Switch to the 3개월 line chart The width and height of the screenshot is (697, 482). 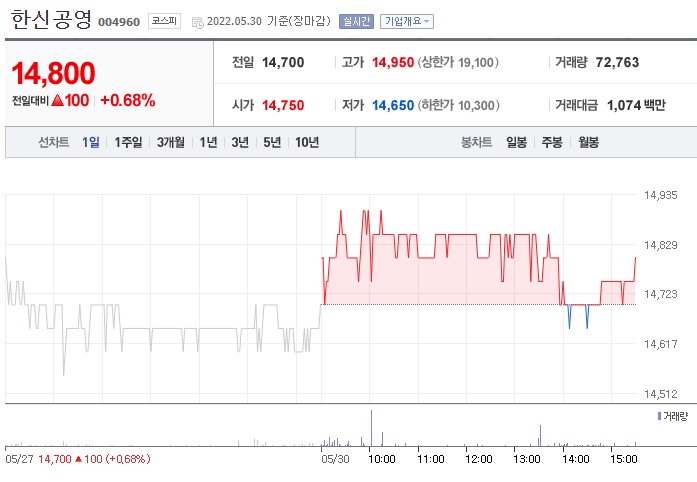point(171,142)
